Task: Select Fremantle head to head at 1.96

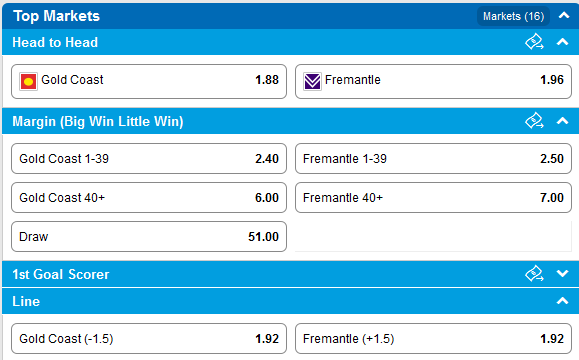Action: point(433,82)
